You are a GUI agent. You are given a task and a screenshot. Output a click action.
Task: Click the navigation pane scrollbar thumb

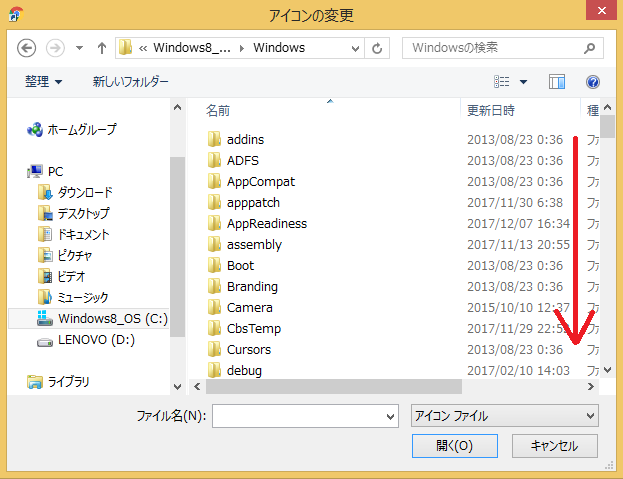pos(178,247)
